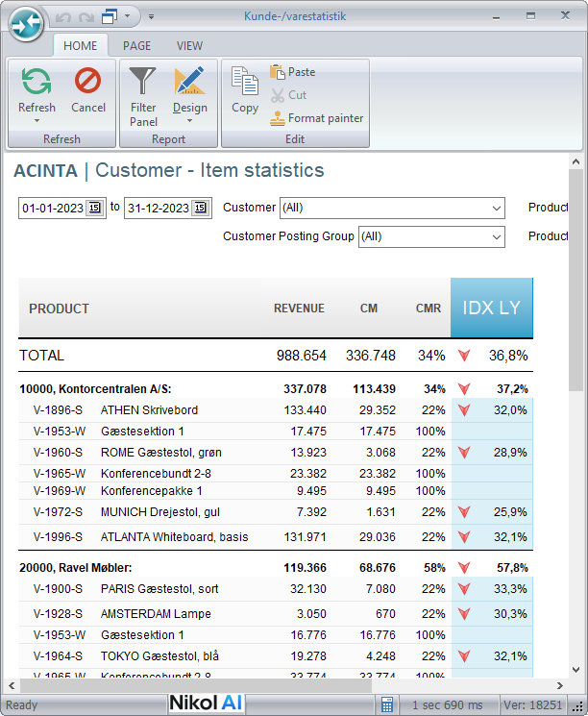Click the CM column header

[369, 309]
